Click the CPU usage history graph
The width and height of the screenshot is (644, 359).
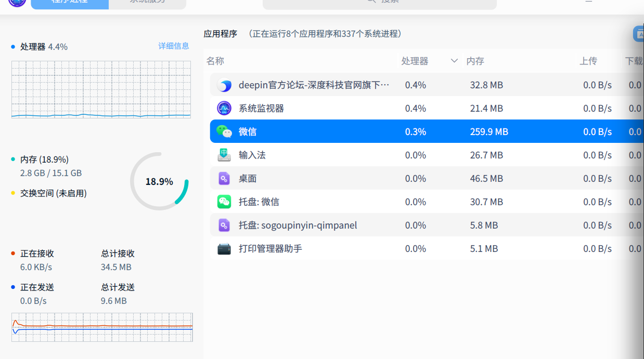101,89
